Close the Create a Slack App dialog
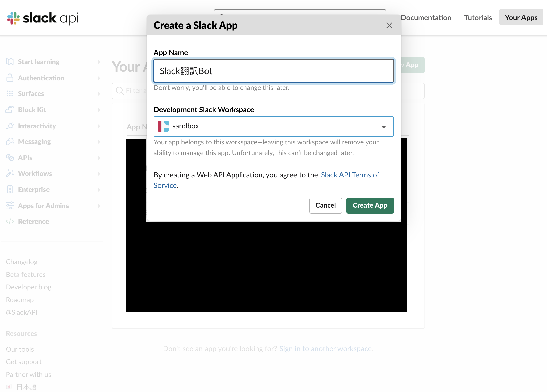 389,25
